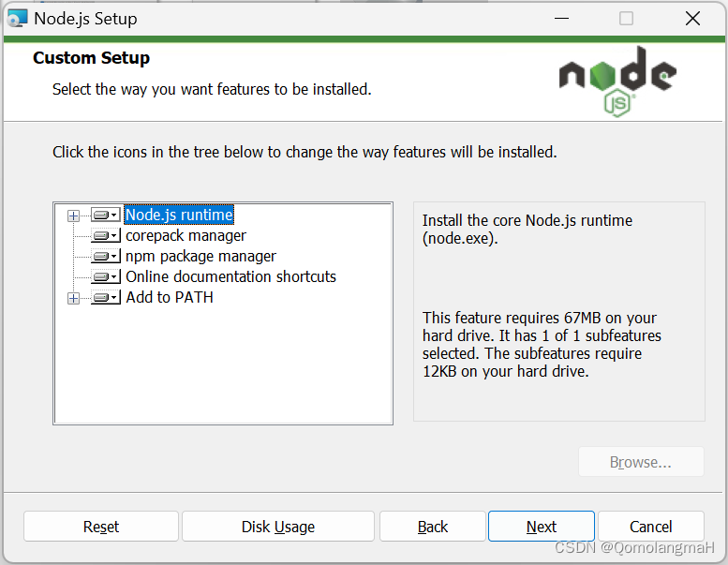Cancel the Node.js setup
The height and width of the screenshot is (565, 728).
pos(651,527)
